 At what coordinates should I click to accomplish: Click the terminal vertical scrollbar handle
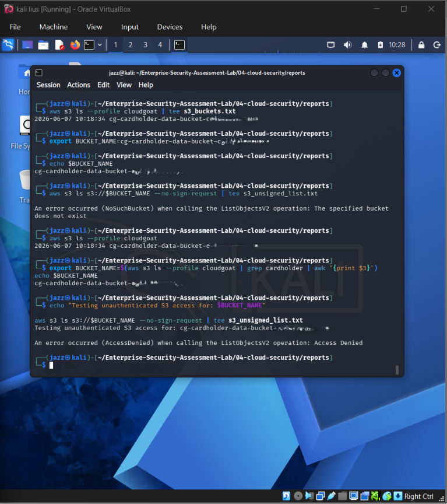click(397, 370)
